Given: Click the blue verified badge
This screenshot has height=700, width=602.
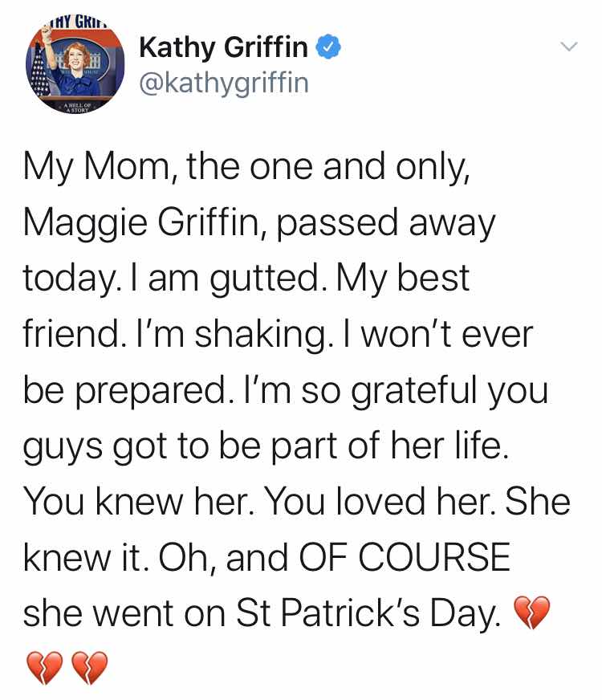Looking at the screenshot, I should tap(329, 47).
